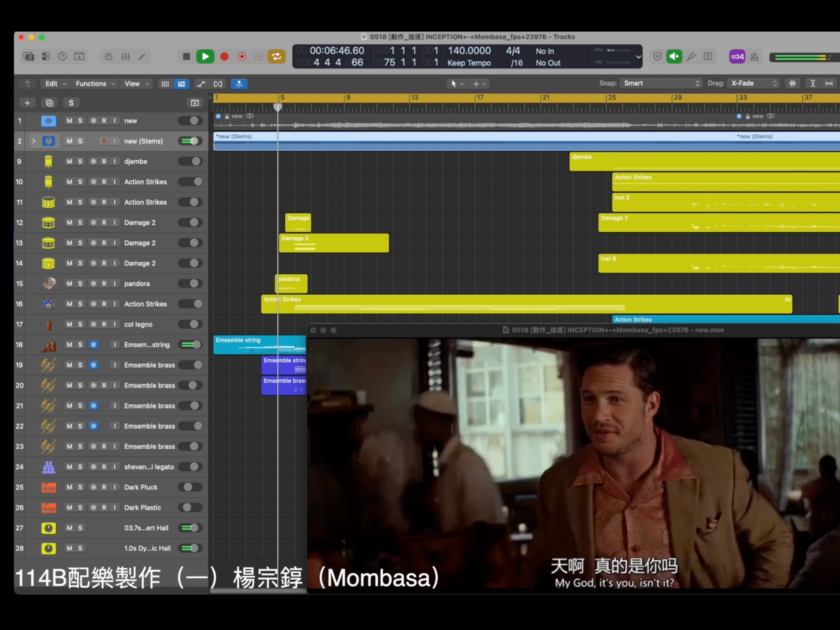Show automation curve icon
The height and width of the screenshot is (630, 840).
(x=201, y=84)
